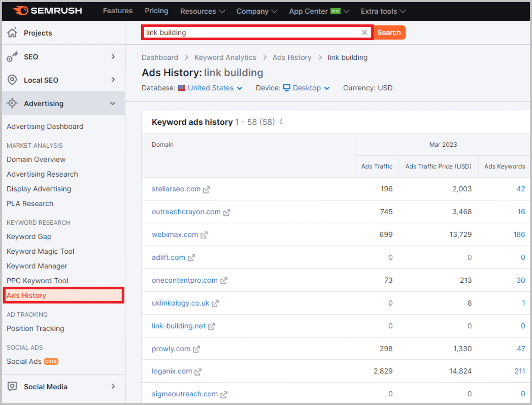
Task: Open Social Ads in sidebar
Action: (x=24, y=361)
